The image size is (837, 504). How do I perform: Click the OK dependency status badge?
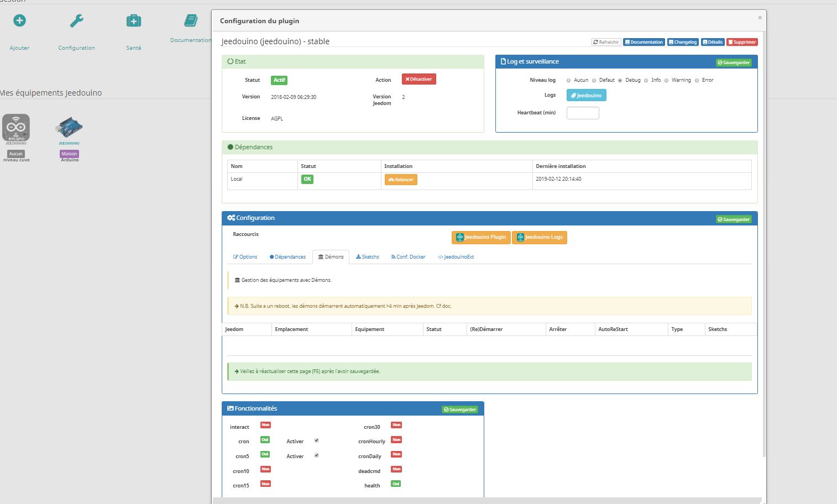click(307, 179)
